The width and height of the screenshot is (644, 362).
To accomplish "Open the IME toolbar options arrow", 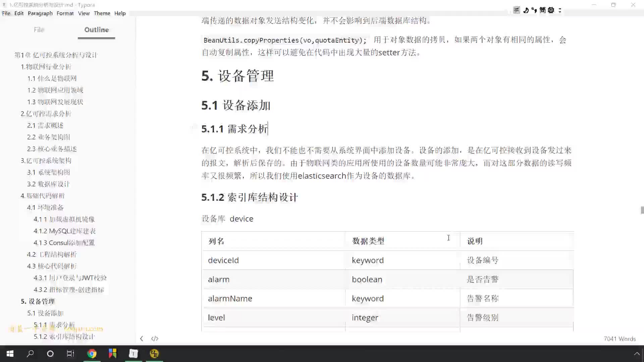I will coord(559,10).
